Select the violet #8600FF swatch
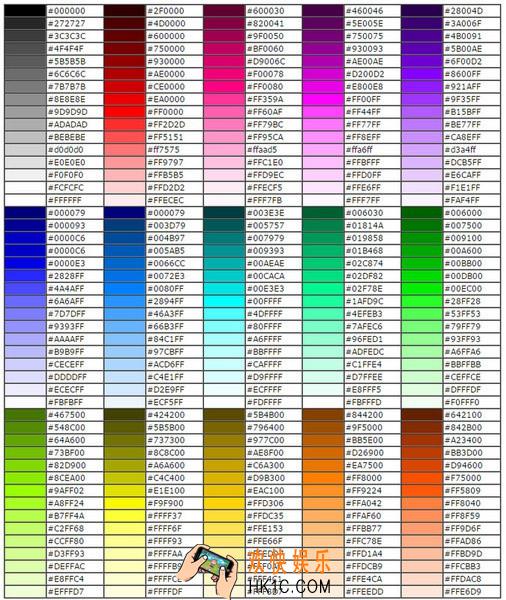 click(422, 74)
